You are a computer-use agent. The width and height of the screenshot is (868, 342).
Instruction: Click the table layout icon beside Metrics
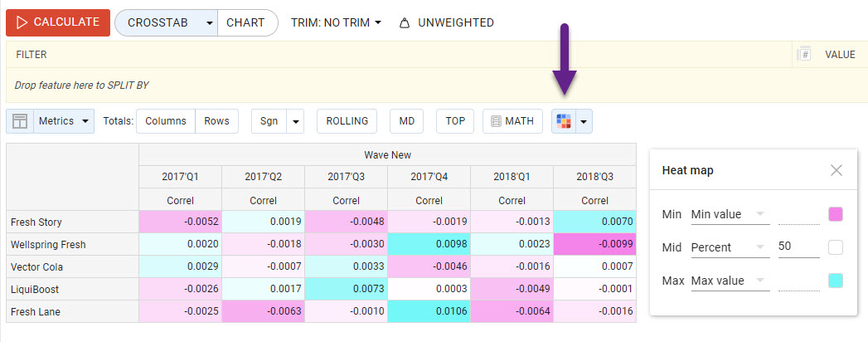[x=19, y=121]
